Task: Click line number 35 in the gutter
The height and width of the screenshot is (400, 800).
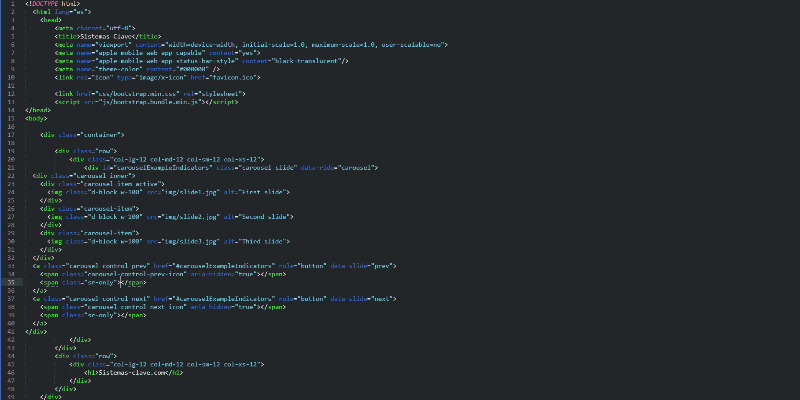Action: point(11,282)
